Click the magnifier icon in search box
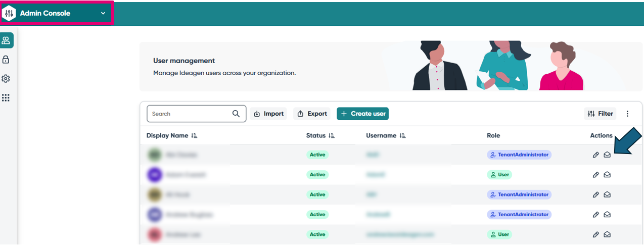This screenshot has height=247, width=644. (x=236, y=114)
